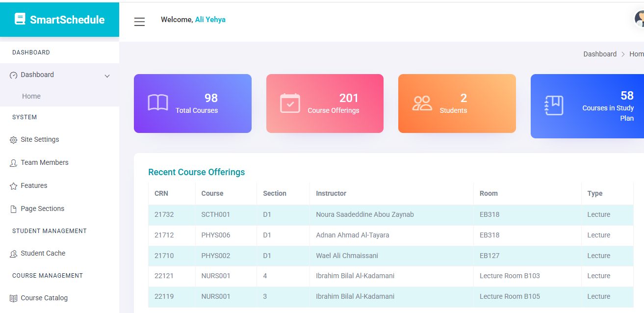Open Home under Dashboard
Screen dimensions: 644x313
coord(31,96)
